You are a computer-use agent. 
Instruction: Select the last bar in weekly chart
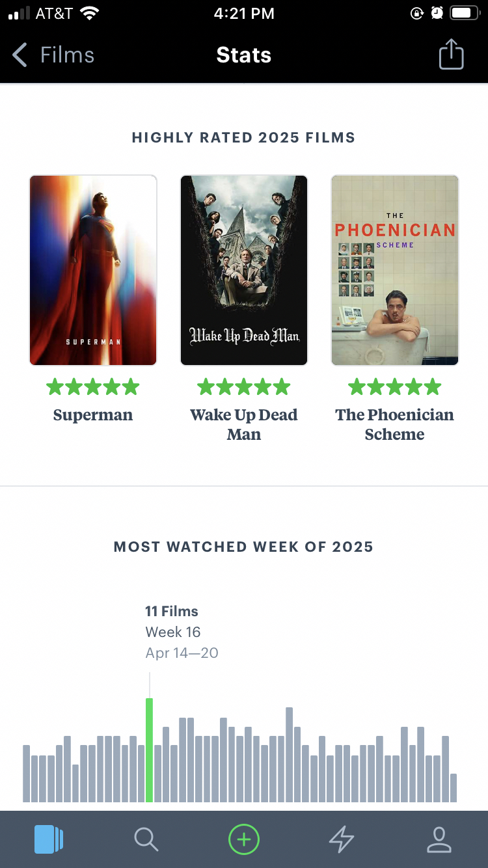pos(454,787)
